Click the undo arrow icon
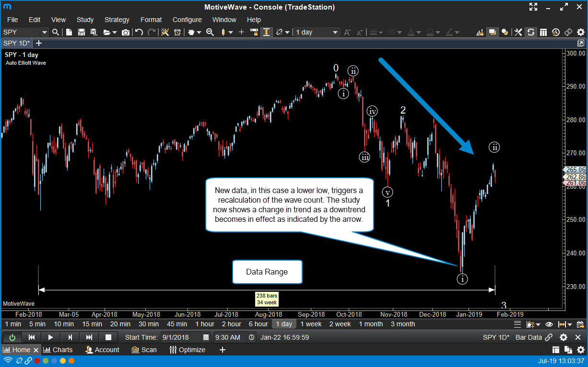Image resolution: width=588 pixels, height=367 pixels. pos(139,32)
